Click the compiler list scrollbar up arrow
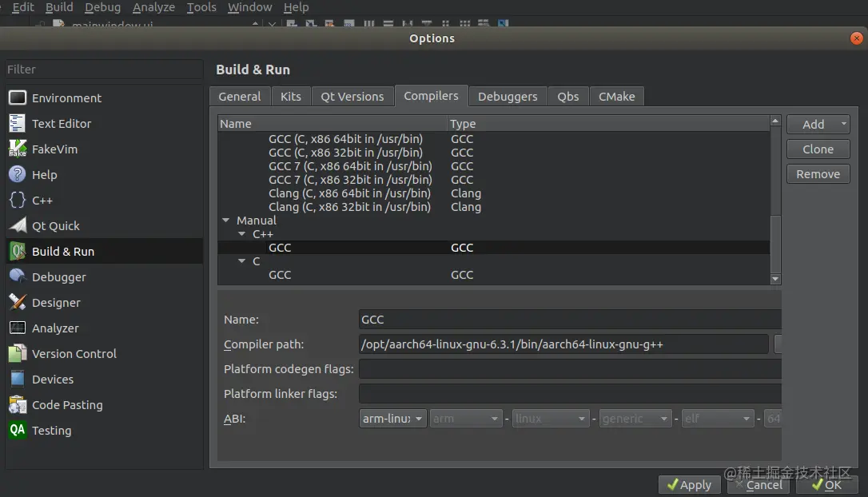The width and height of the screenshot is (868, 497). [775, 121]
